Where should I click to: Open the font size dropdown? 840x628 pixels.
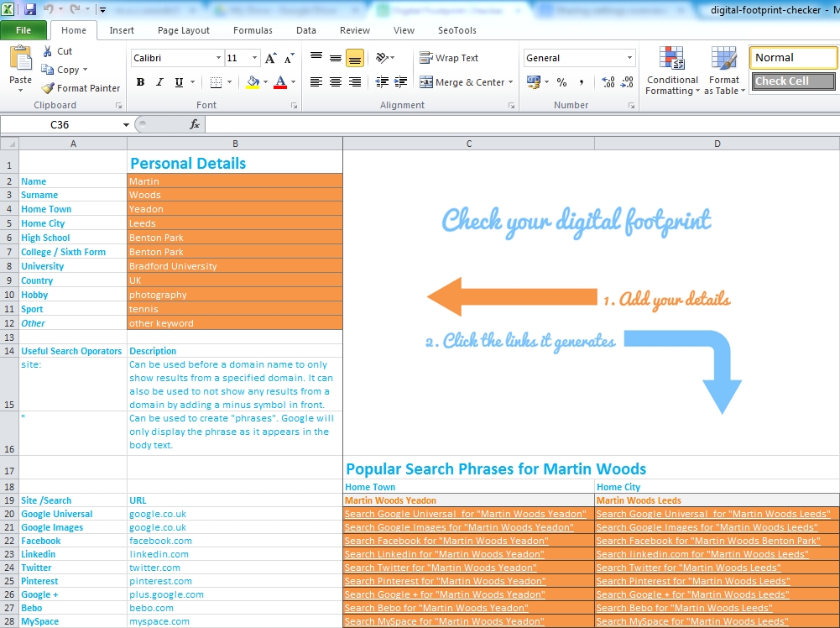[x=253, y=57]
